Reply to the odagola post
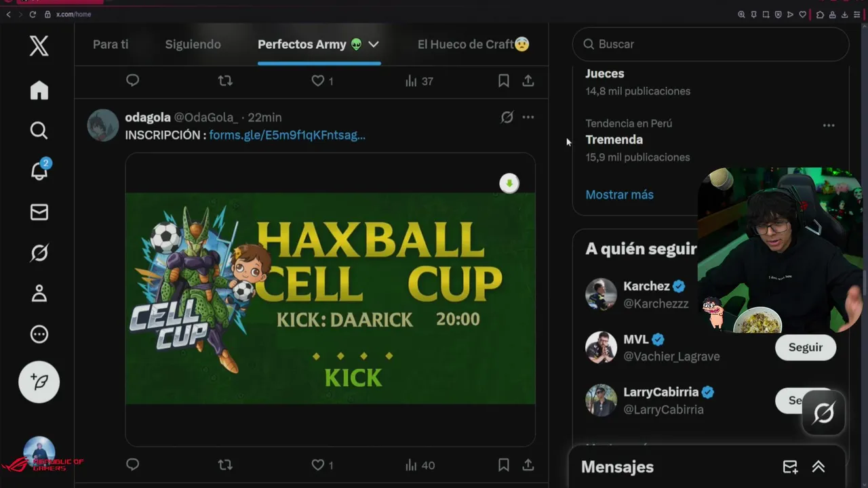 [133, 465]
